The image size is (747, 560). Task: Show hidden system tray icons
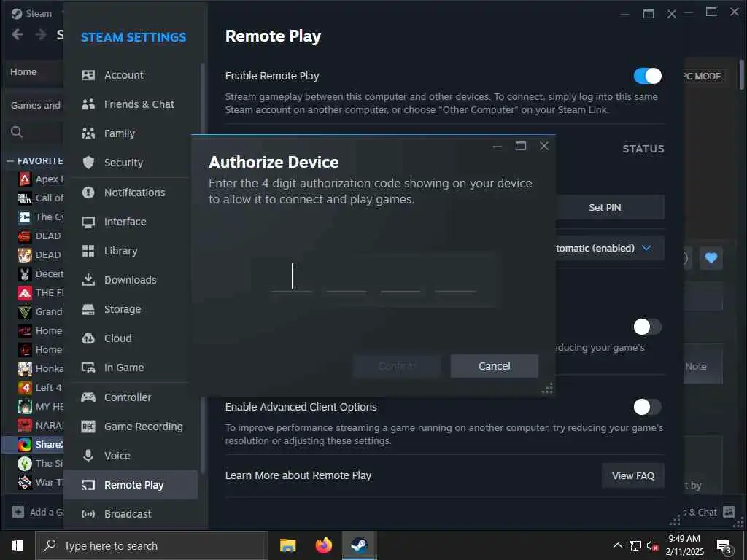(617, 545)
